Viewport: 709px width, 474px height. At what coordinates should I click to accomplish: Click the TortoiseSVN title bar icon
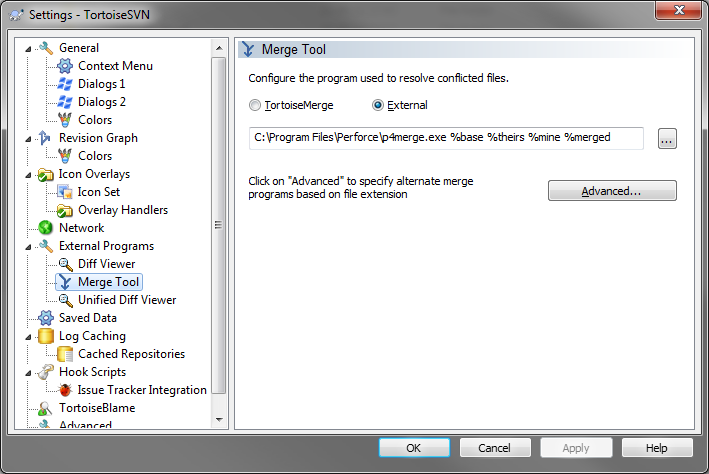click(16, 15)
